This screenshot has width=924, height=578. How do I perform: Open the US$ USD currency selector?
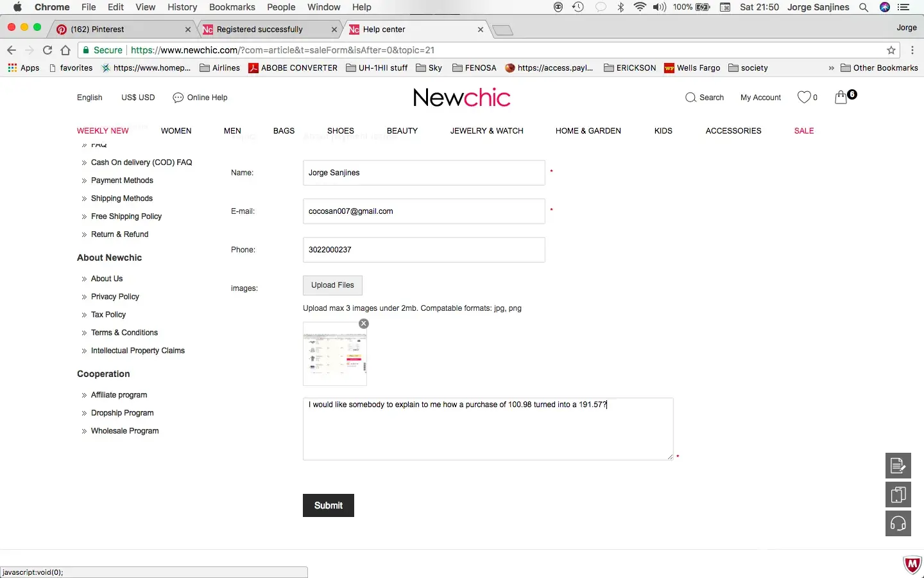point(138,98)
